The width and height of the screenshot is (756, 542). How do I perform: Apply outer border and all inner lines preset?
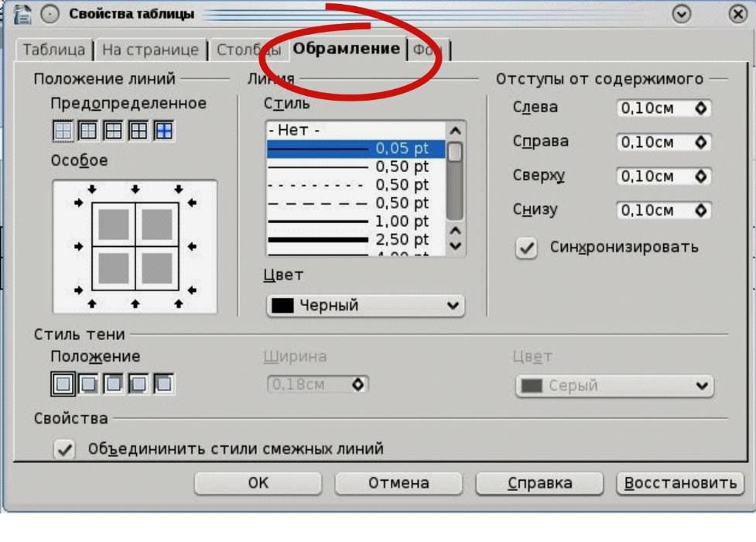pyautogui.click(x=139, y=132)
